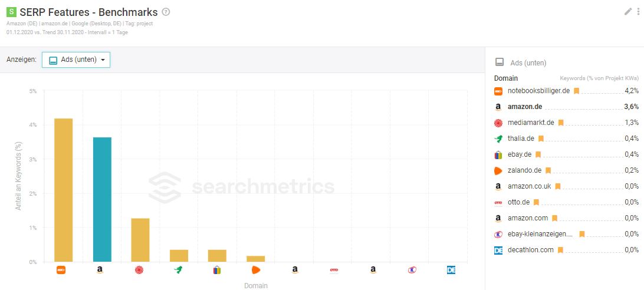Click the green Searchmetrics S icon
Image resolution: width=644 pixels, height=290 pixels.
pos(12,12)
